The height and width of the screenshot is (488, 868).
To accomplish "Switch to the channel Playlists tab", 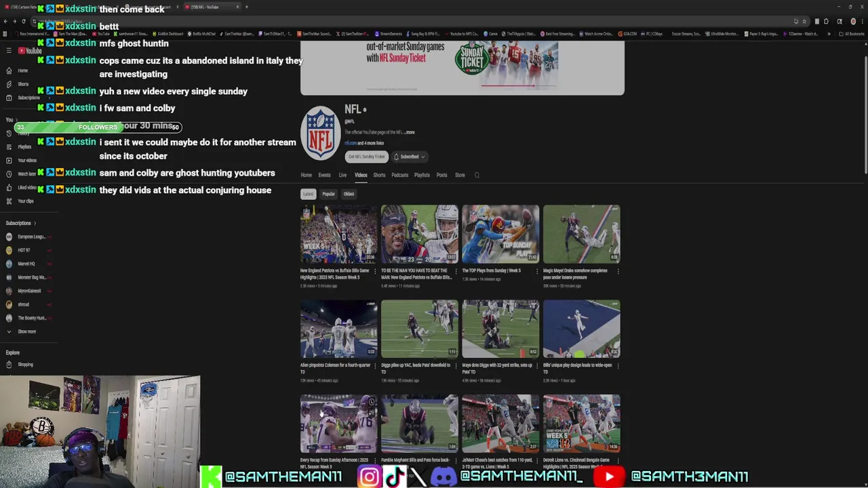I will click(422, 176).
